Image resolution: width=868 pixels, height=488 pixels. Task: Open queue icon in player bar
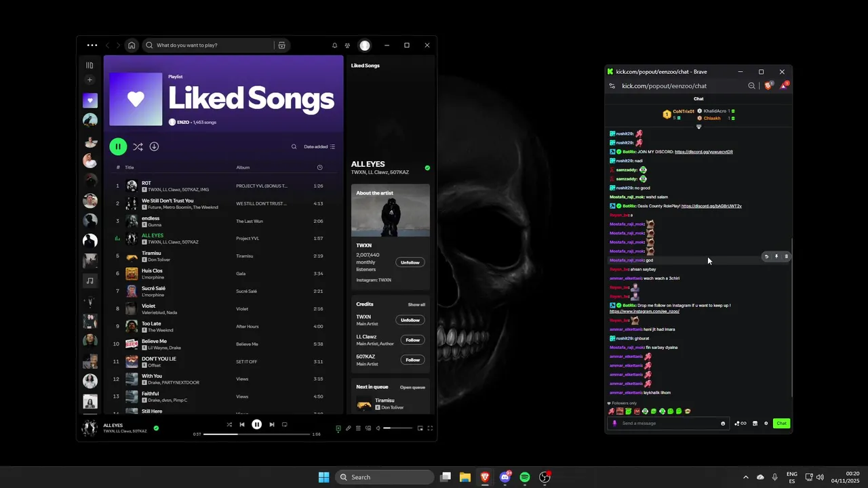tap(358, 428)
